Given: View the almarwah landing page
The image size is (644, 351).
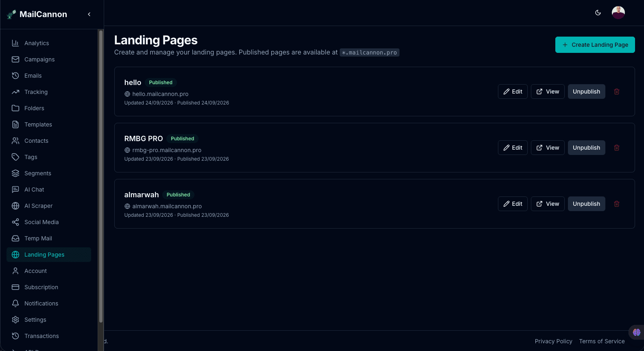Looking at the screenshot, I should pos(548,204).
